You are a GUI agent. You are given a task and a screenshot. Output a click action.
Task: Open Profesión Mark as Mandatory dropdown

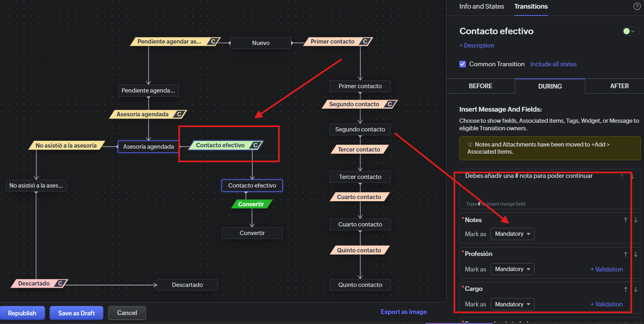point(512,269)
